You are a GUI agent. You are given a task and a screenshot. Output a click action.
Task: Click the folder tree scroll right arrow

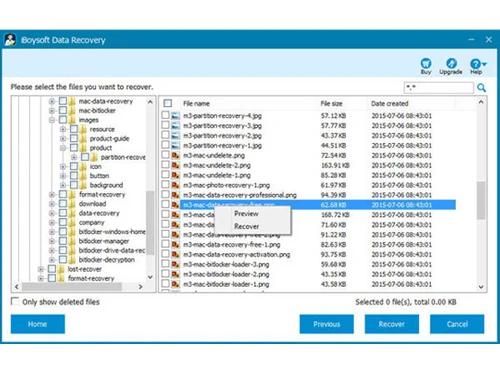point(140,287)
